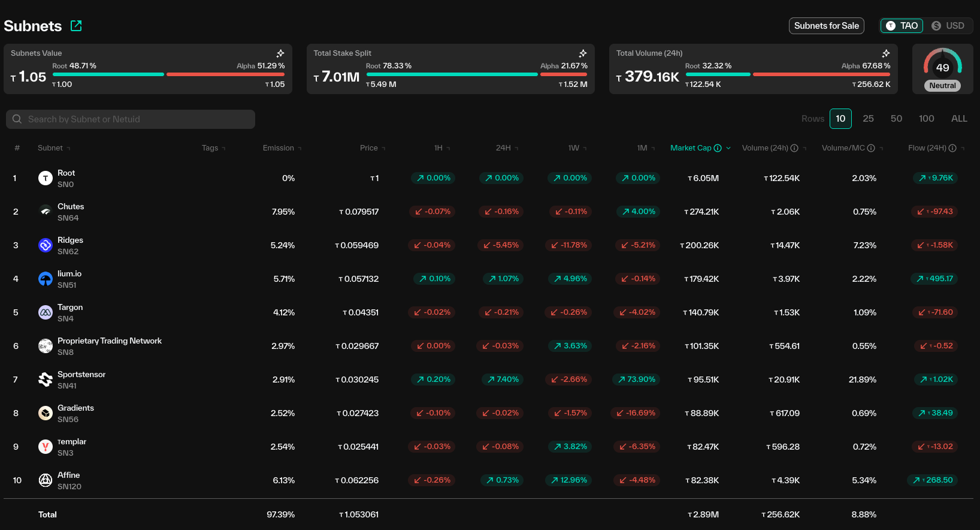Click sparkle icon on Subnets Value card
This screenshot has height=530, width=980.
click(x=280, y=53)
